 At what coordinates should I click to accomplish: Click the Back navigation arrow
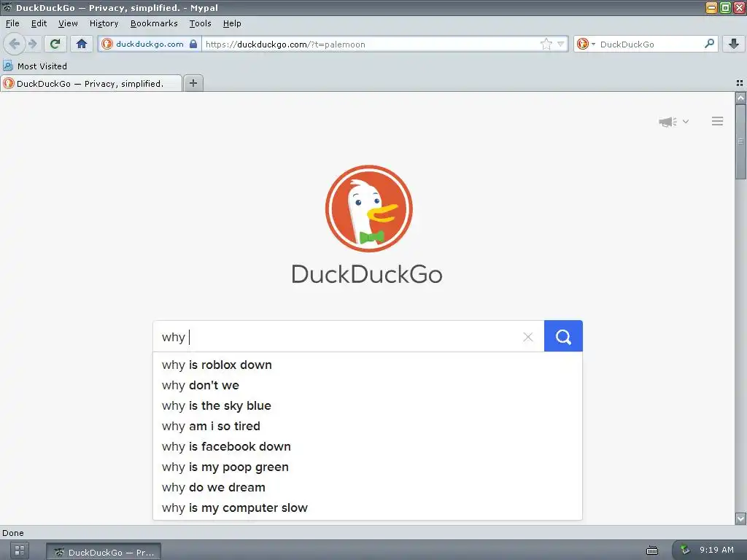15,44
